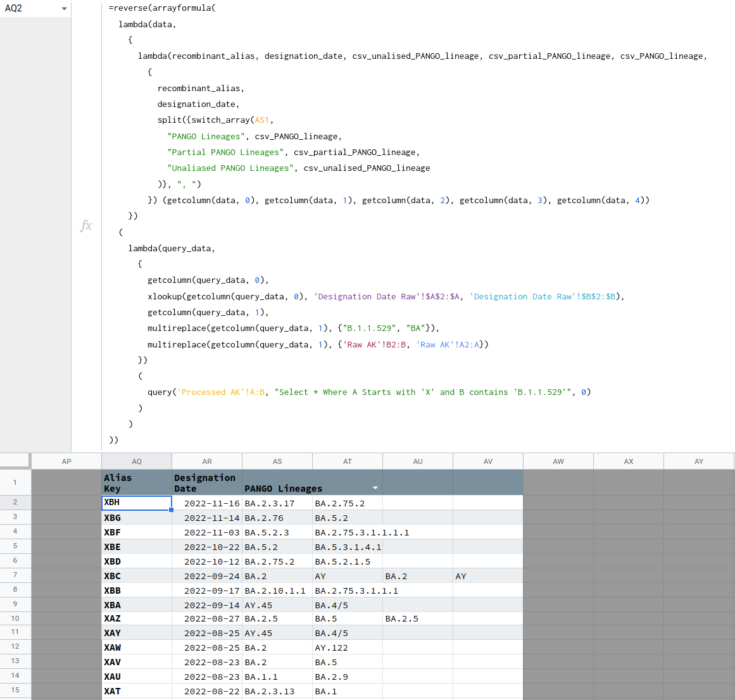Click cell BA.2.9

coord(348,677)
